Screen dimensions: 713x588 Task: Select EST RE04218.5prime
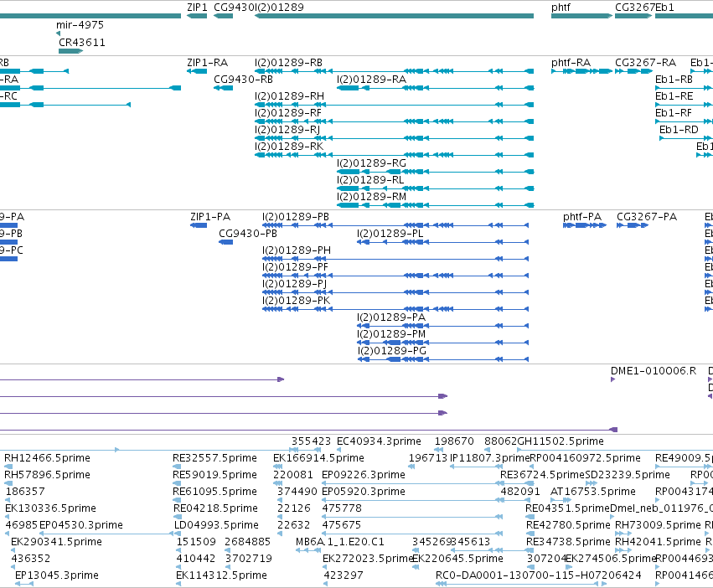(215, 508)
